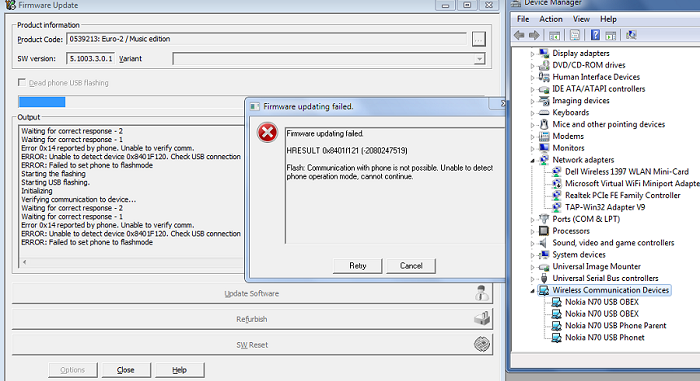
Task: Select the first Nokia N70 USB OBEX entry
Action: tap(602, 302)
